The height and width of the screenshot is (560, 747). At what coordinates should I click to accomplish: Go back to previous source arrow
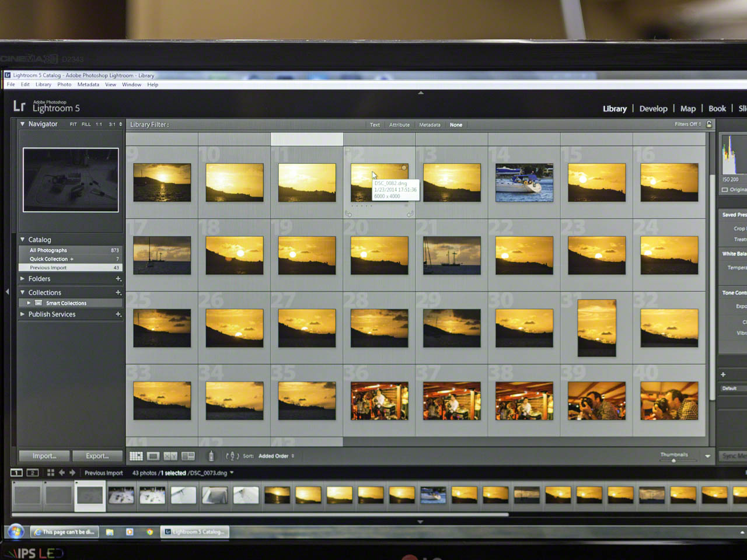tap(62, 473)
